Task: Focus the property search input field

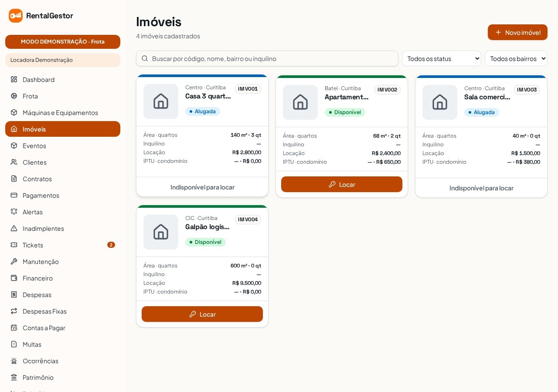Action: point(267,58)
